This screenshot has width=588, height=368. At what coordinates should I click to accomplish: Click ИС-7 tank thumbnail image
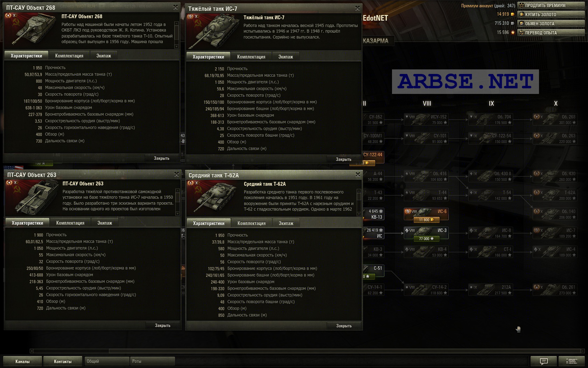pos(213,31)
